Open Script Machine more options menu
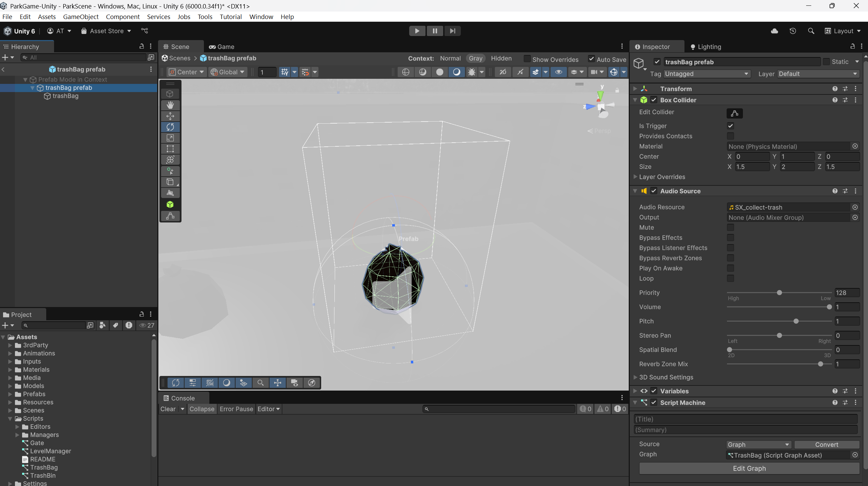The height and width of the screenshot is (486, 868). point(855,402)
